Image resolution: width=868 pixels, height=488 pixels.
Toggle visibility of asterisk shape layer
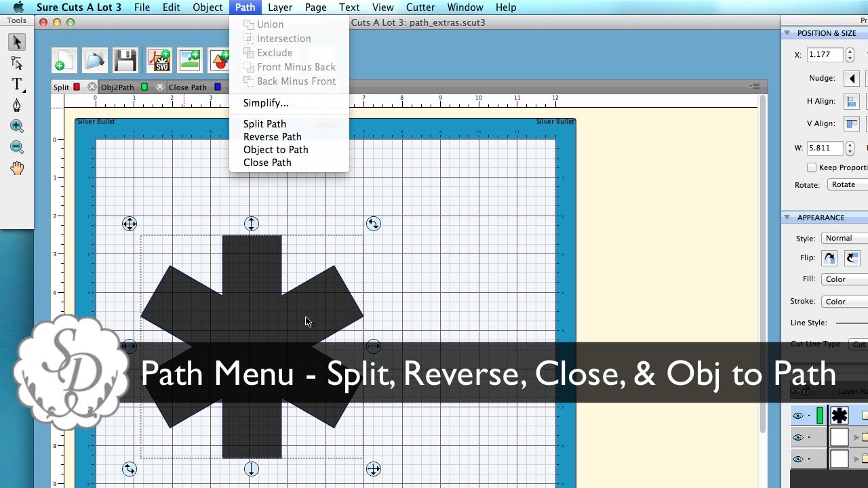tap(797, 416)
